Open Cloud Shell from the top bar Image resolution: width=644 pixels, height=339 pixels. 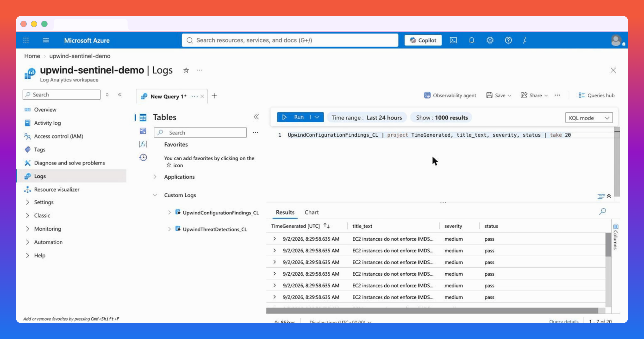tap(453, 40)
